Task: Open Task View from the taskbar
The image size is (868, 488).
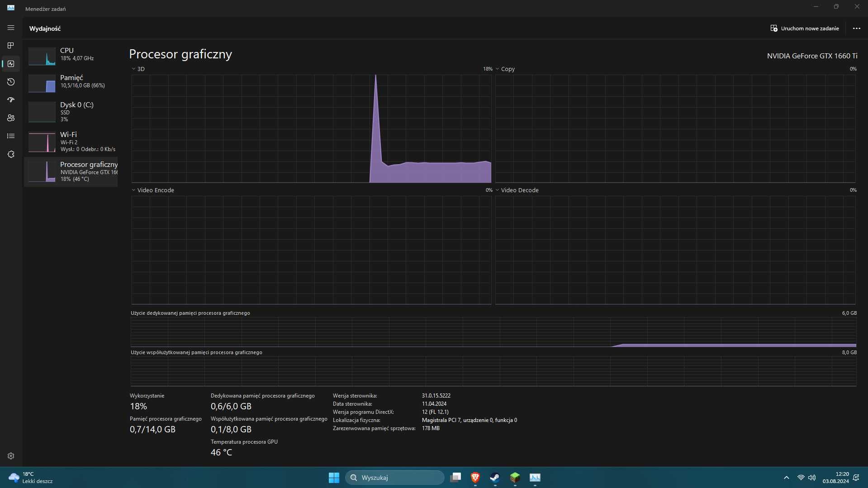Action: (x=455, y=478)
